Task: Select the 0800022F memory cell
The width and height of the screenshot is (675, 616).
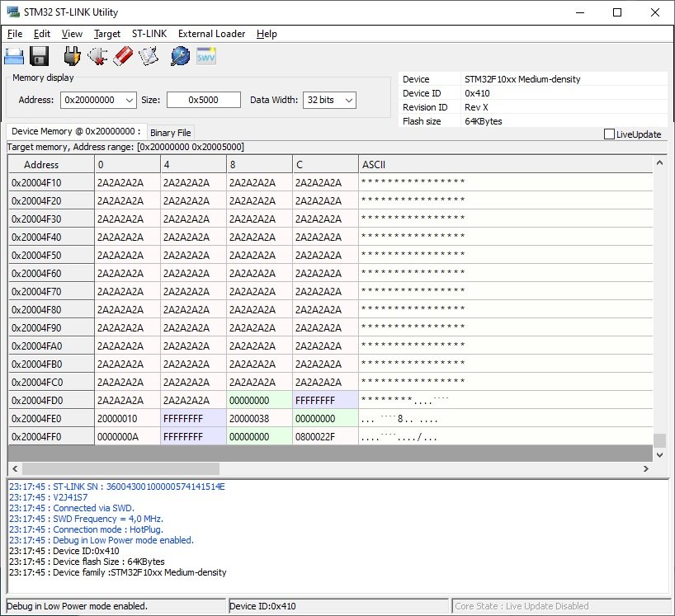Action: pyautogui.click(x=325, y=436)
